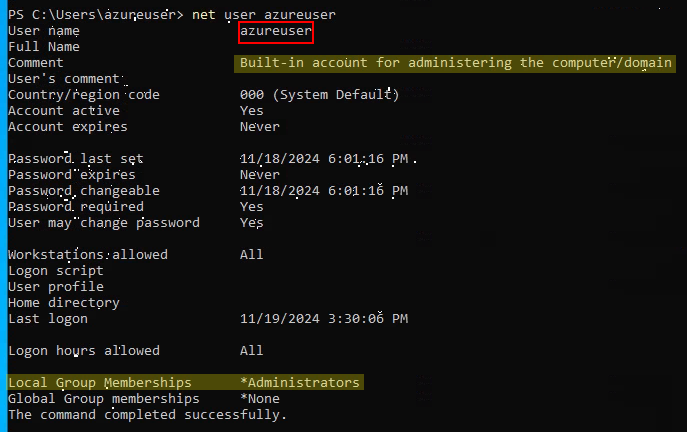687x432 pixels.
Task: Click the Password changeable date value
Action: (324, 191)
